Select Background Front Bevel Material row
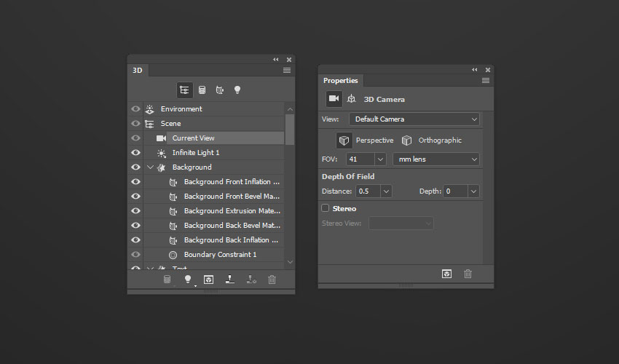The height and width of the screenshot is (364, 619). point(213,197)
